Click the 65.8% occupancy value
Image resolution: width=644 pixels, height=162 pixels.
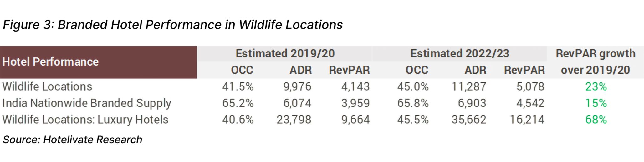pyautogui.click(x=413, y=103)
